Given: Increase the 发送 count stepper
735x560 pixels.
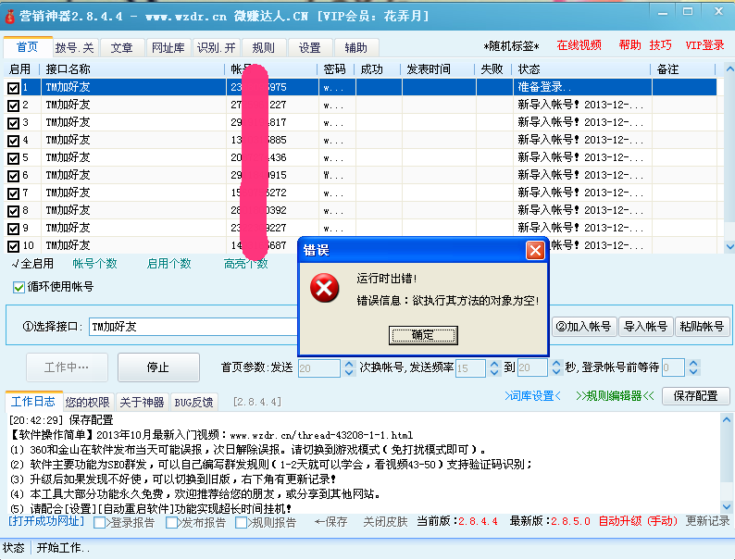Looking at the screenshot, I should (x=349, y=364).
